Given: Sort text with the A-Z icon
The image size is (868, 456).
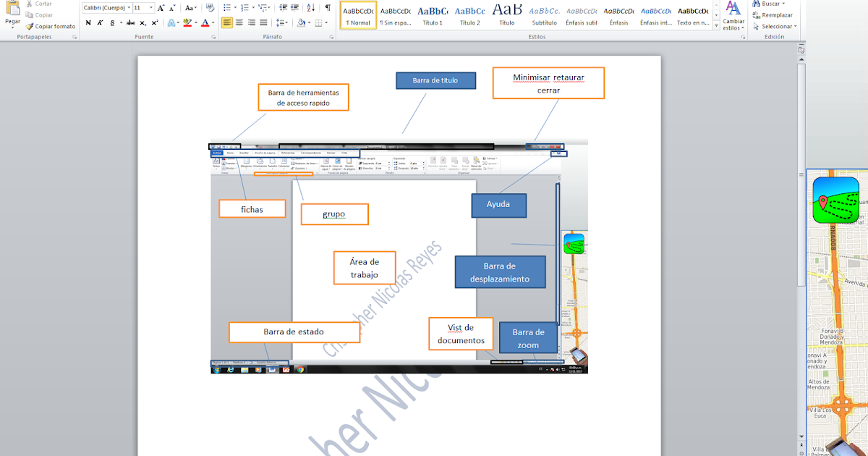Looking at the screenshot, I should (310, 7).
